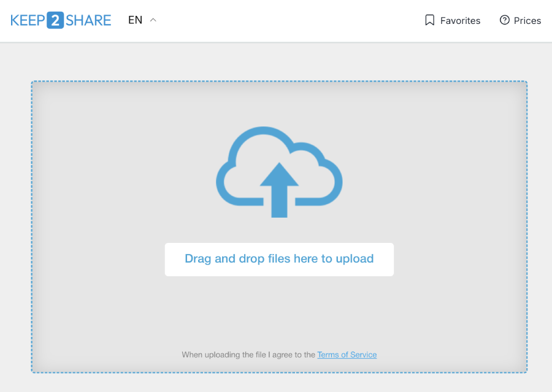The width and height of the screenshot is (552, 392).
Task: Click the word "KEEP" in the logo
Action: tap(28, 20)
